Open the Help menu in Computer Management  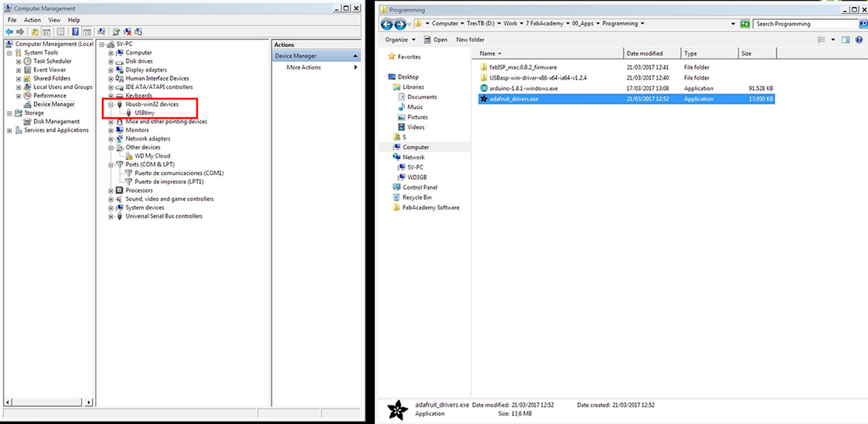[x=74, y=20]
